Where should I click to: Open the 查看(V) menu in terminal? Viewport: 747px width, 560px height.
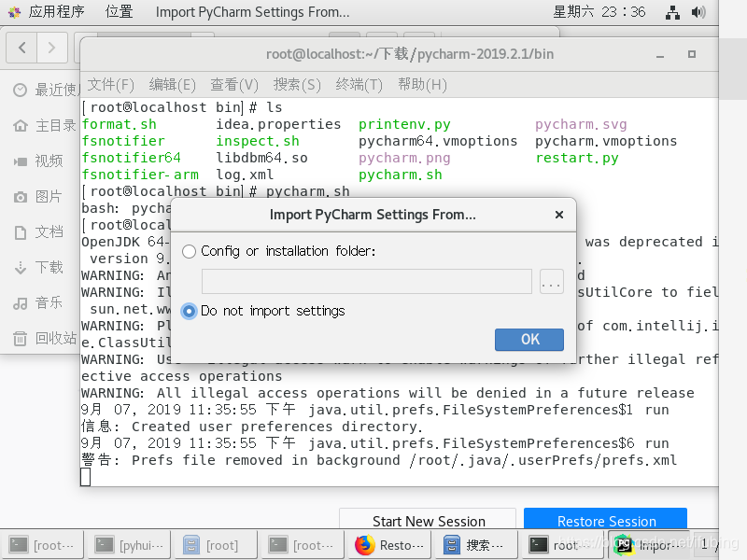pyautogui.click(x=234, y=85)
